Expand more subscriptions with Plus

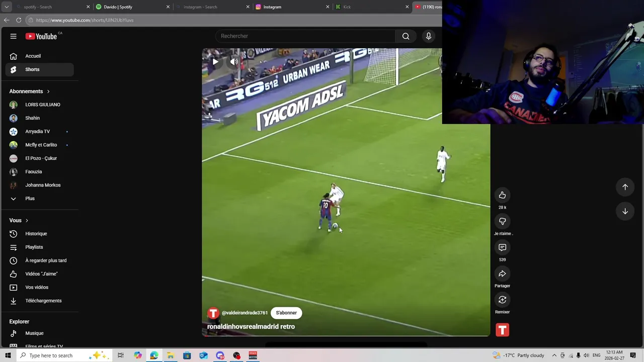40,199
